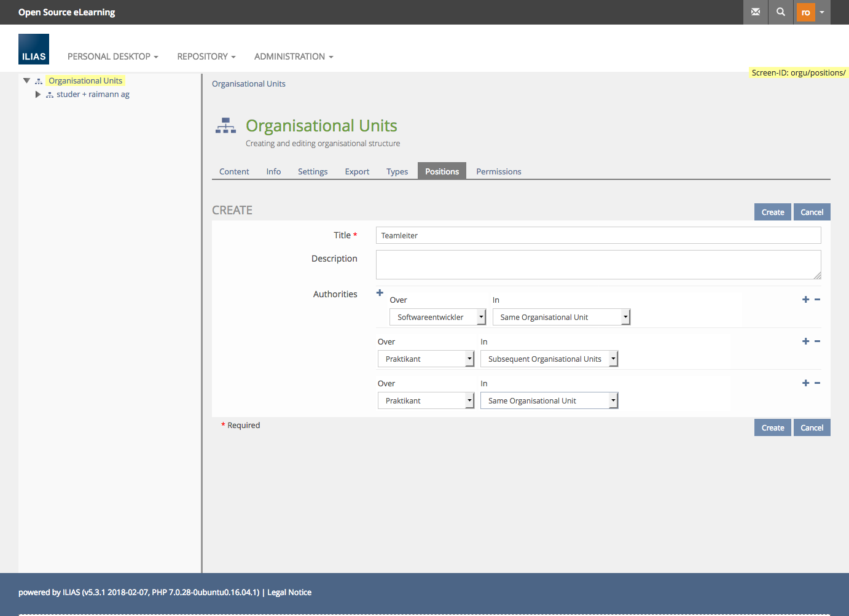Image resolution: width=849 pixels, height=616 pixels.
Task: Expand the studer + raimann ag node
Action: pyautogui.click(x=37, y=95)
